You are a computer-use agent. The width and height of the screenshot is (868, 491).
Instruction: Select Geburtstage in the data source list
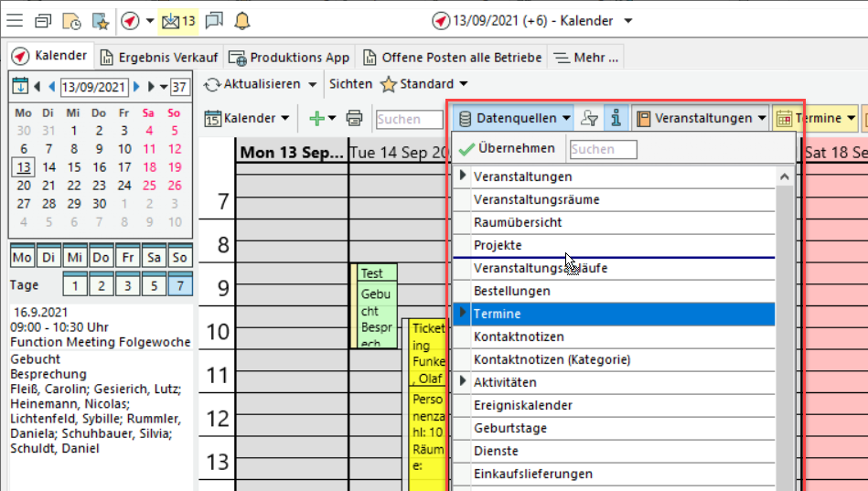(x=509, y=428)
